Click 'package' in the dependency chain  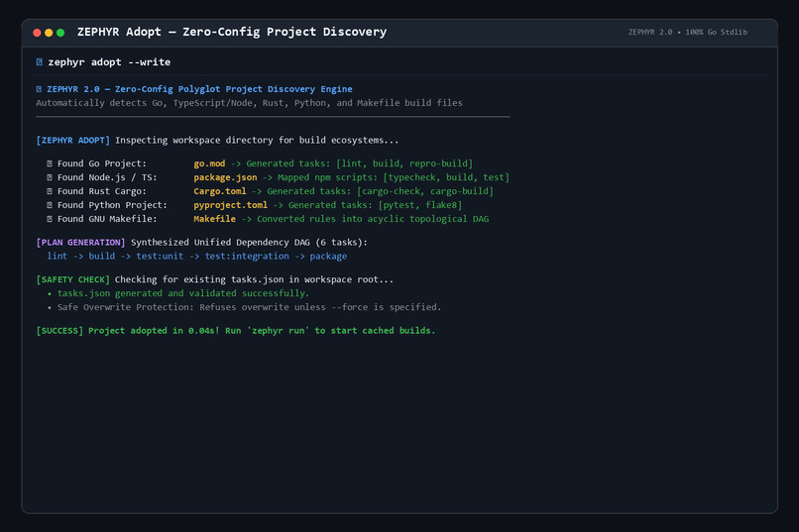328,256
